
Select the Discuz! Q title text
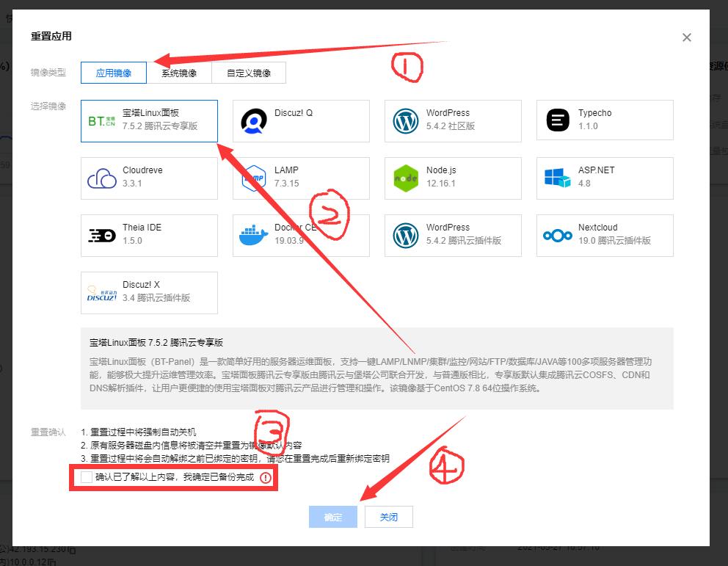[294, 113]
